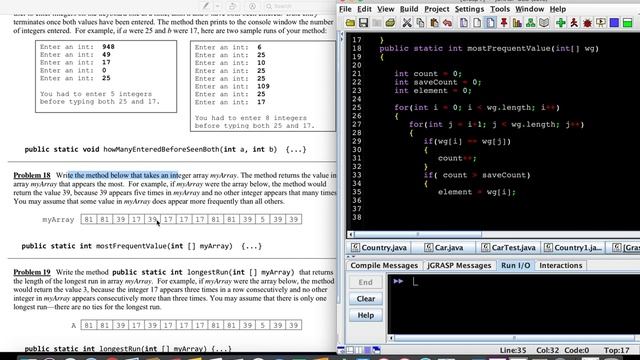Click the Help button in Run I/O
This screenshot has width=640, height=360.
[x=366, y=315]
